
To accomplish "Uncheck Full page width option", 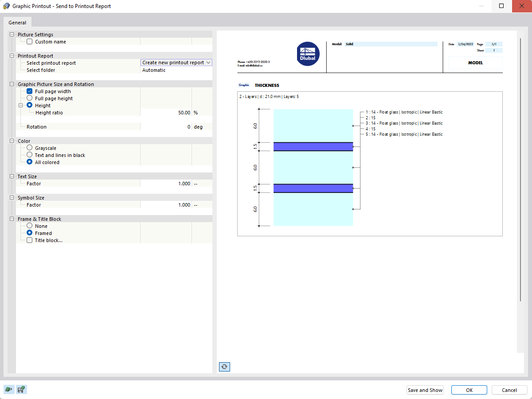I will coord(29,91).
